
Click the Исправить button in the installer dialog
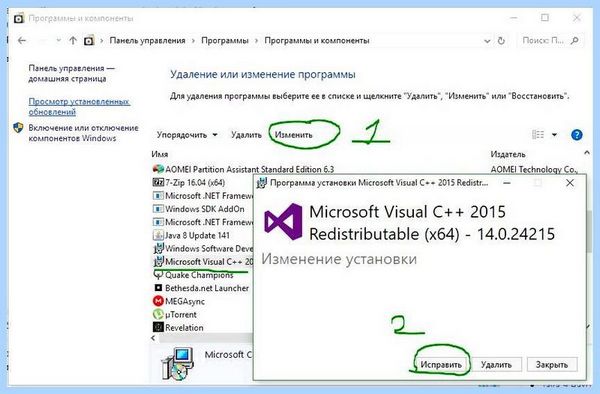point(441,365)
